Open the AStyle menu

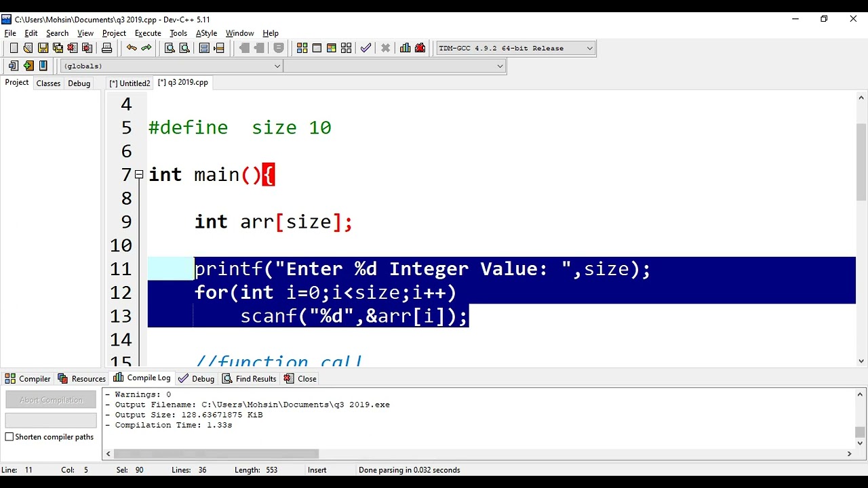tap(206, 33)
